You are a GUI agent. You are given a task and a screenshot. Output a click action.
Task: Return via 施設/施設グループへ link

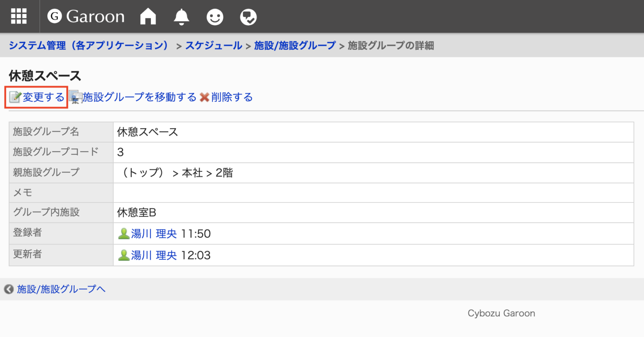point(61,289)
